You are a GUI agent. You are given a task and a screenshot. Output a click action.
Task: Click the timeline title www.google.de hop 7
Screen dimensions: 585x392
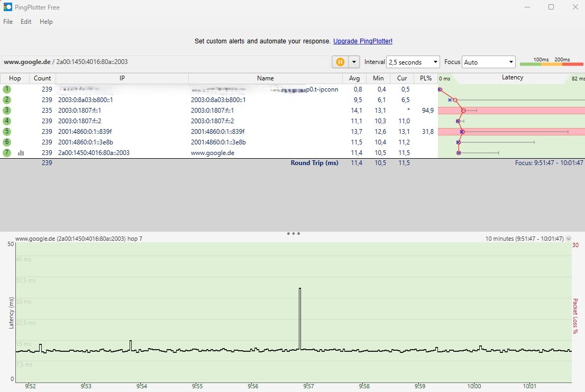[x=79, y=239]
